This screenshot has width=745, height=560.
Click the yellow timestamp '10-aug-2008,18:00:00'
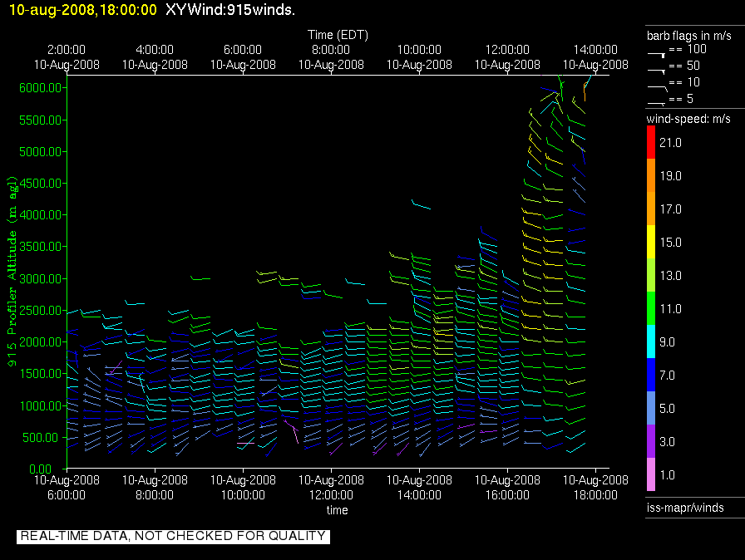[x=82, y=10]
